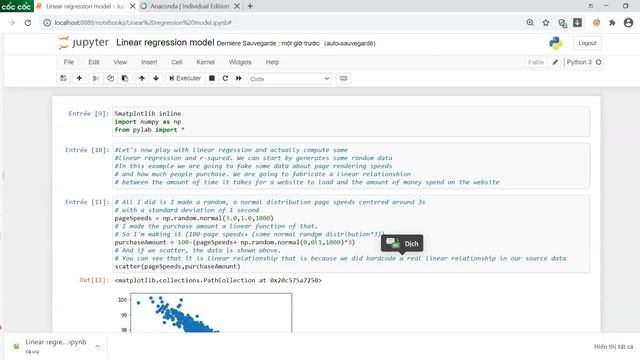Open the File menu
The width and height of the screenshot is (640, 360).
pyautogui.click(x=69, y=62)
